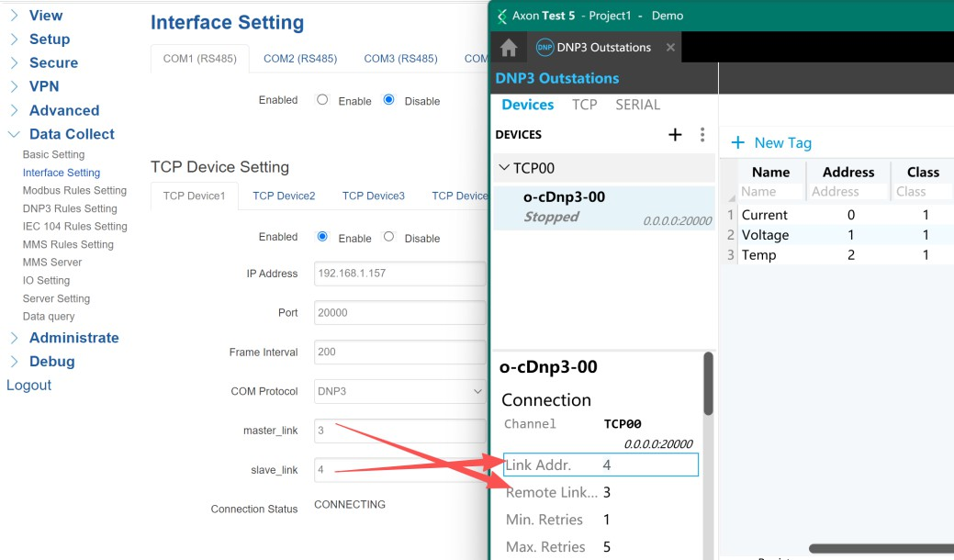Switch to the TCP Device2 tab
This screenshot has width=954, height=560.
pos(284,196)
